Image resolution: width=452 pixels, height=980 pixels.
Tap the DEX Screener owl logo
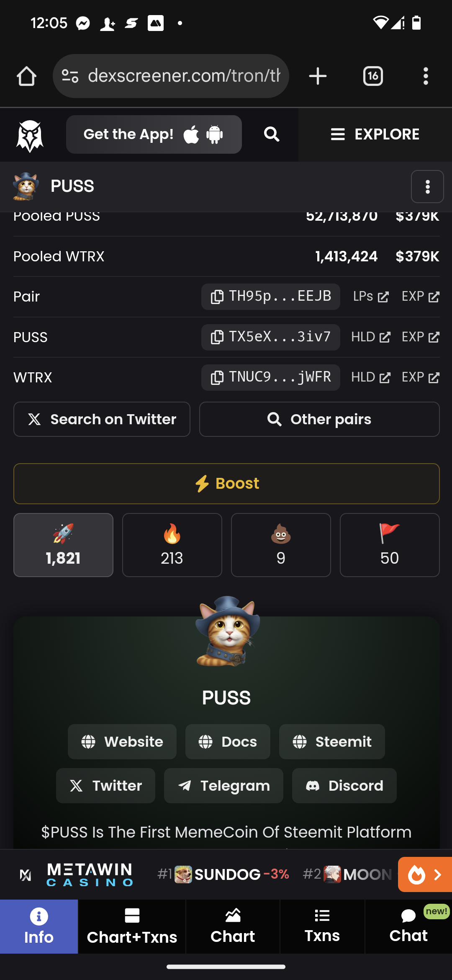click(x=30, y=136)
